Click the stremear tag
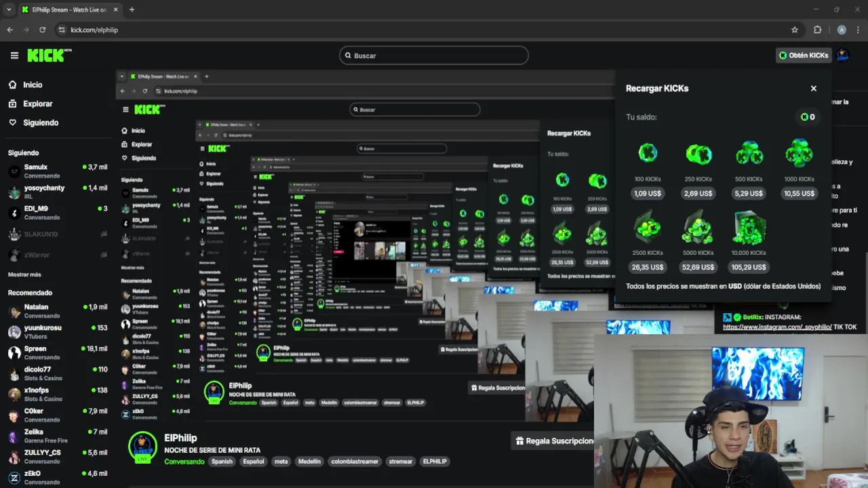This screenshot has width=868, height=488. [x=400, y=462]
